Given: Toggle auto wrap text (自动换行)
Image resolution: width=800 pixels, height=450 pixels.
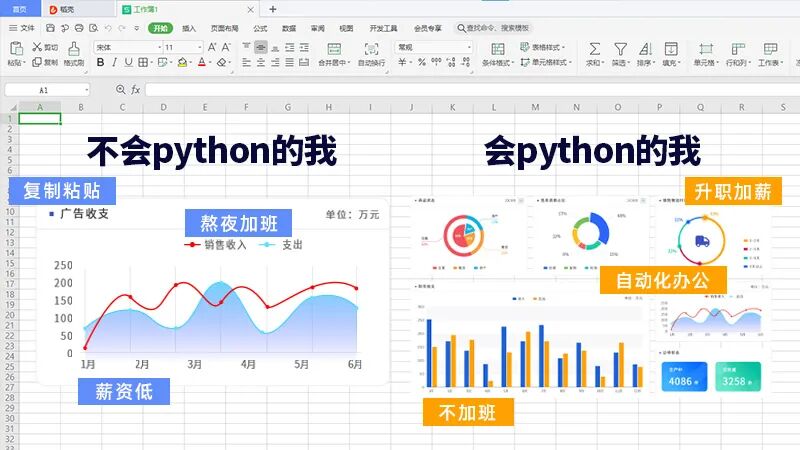Looking at the screenshot, I should point(371,55).
